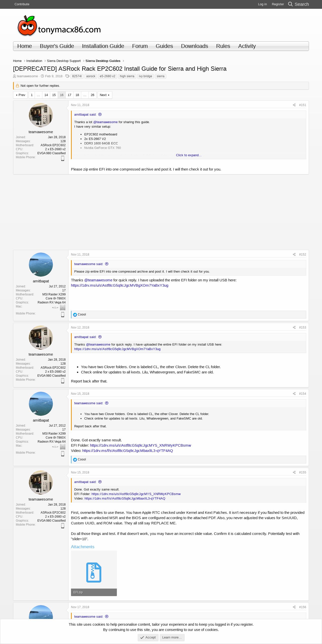
Task: Open EFI Folder link in post #154 body
Action: point(140,445)
